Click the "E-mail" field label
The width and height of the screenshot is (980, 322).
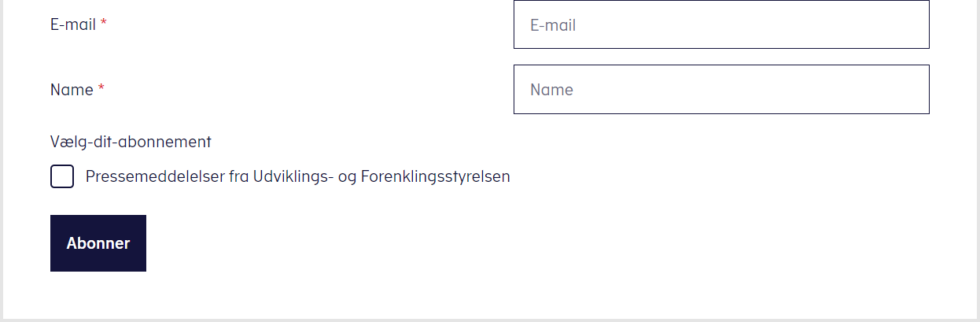pyautogui.click(x=72, y=24)
